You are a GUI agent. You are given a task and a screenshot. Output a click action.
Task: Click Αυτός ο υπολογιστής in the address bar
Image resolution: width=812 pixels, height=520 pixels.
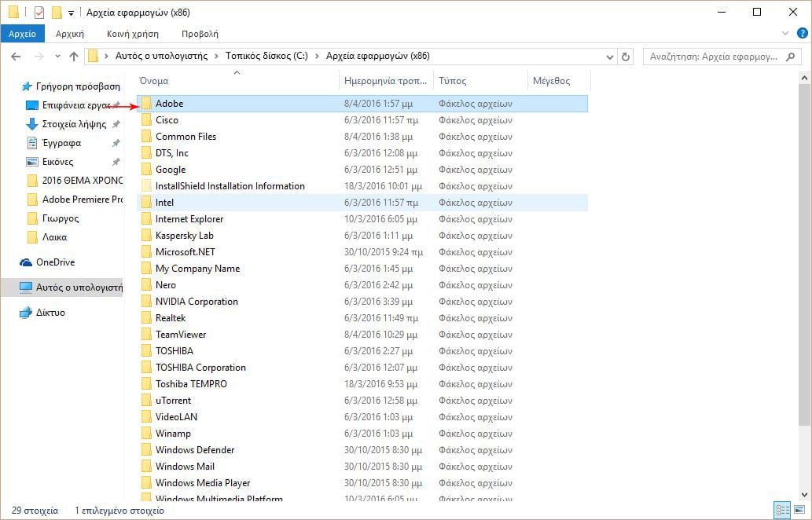tap(161, 56)
